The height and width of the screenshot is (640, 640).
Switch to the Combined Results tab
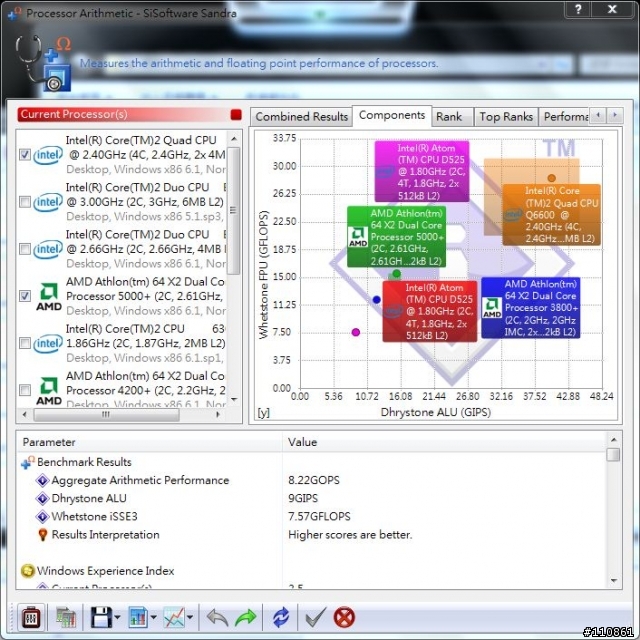301,117
